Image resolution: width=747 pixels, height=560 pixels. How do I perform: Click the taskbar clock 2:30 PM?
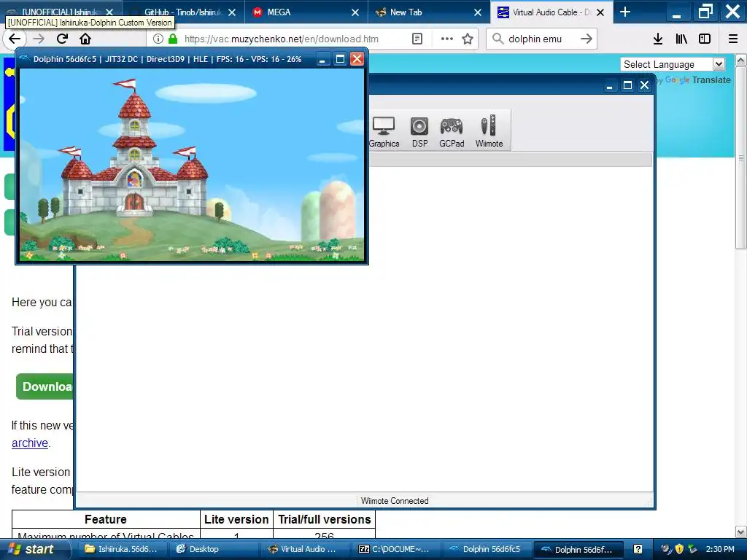720,549
